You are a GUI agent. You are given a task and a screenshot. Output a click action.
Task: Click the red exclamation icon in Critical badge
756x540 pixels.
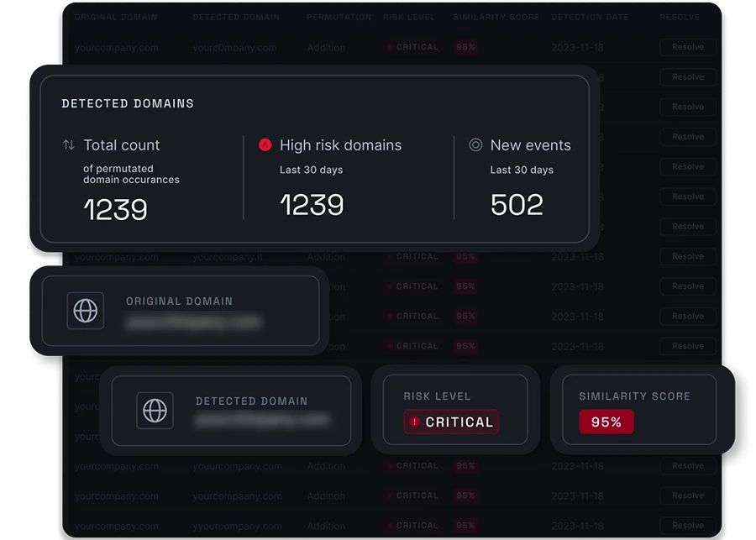tap(414, 422)
